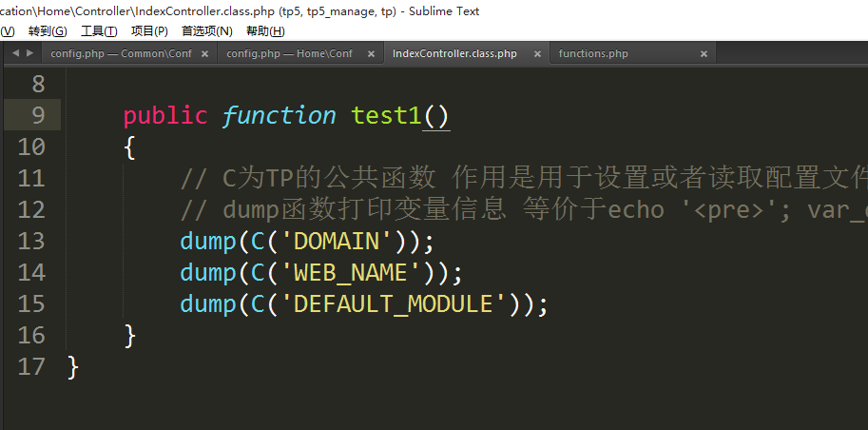Click line number 9 in gutter
Viewport: 868px width, 430px height.
(38, 115)
